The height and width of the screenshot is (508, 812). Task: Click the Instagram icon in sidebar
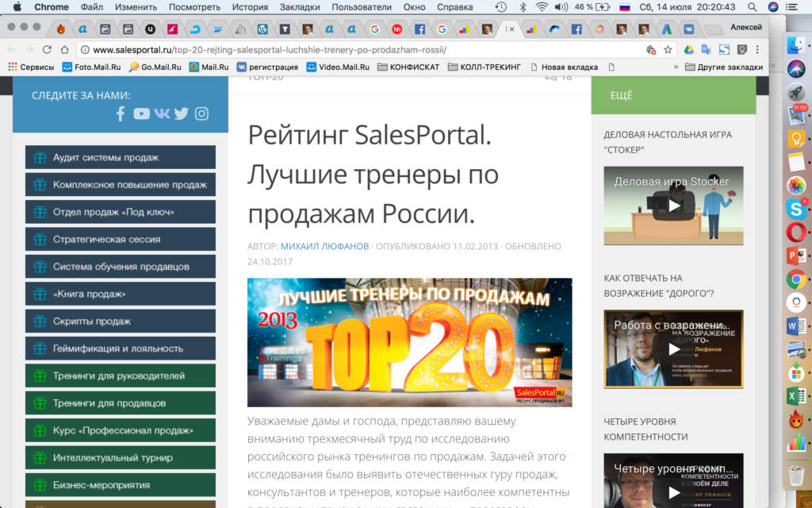point(202,114)
